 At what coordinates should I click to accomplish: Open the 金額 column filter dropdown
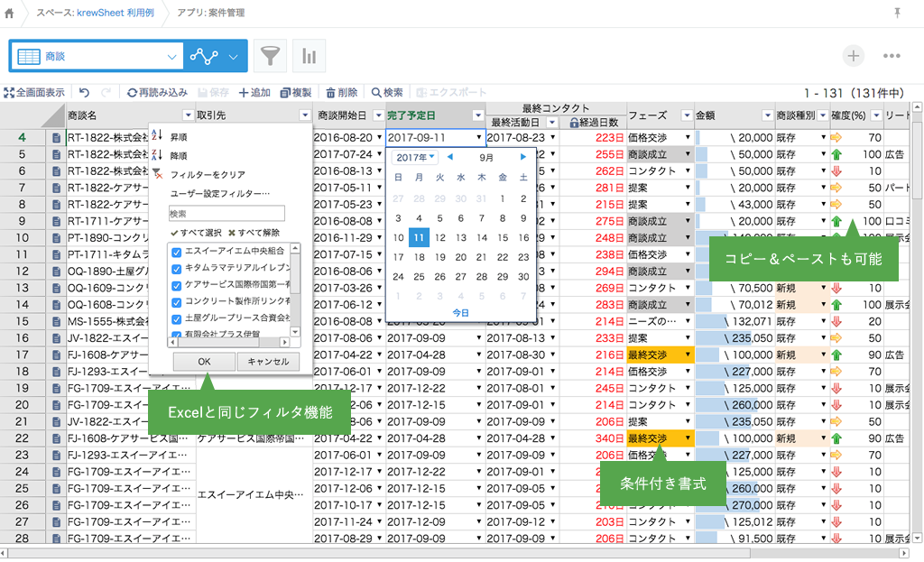point(767,115)
